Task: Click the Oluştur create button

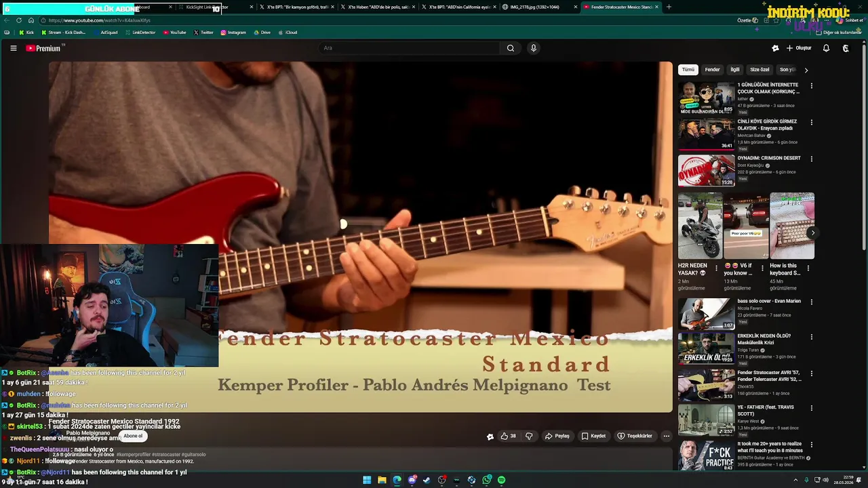Action: pyautogui.click(x=799, y=48)
